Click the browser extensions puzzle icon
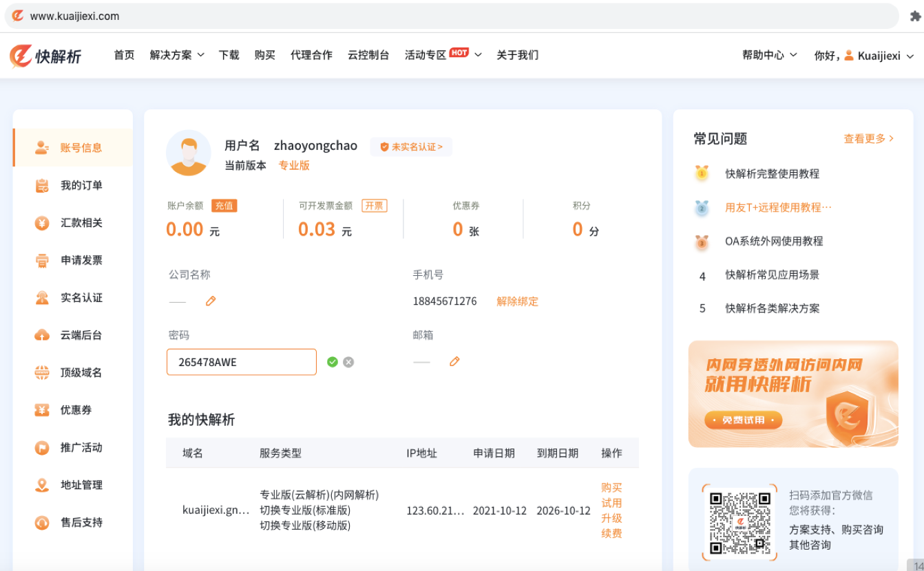 point(915,16)
